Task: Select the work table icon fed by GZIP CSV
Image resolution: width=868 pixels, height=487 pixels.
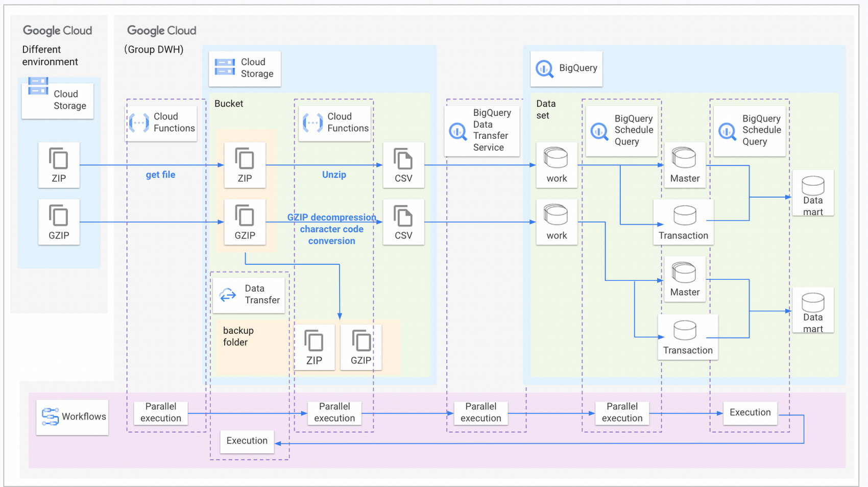Action: [556, 214]
